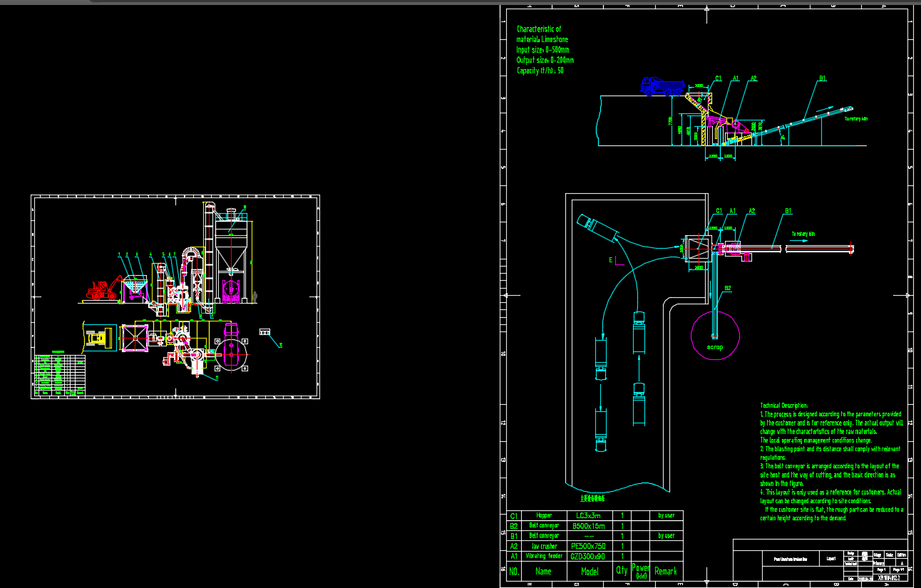Click the LC3x3m hopper model cell
The image size is (921, 588).
coord(588,515)
